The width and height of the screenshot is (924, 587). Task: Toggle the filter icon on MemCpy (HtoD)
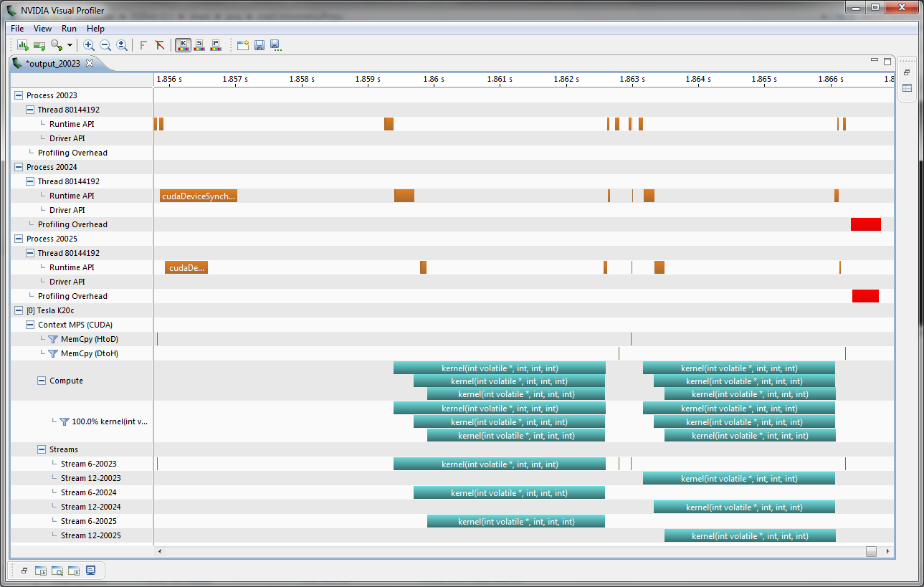(53, 339)
